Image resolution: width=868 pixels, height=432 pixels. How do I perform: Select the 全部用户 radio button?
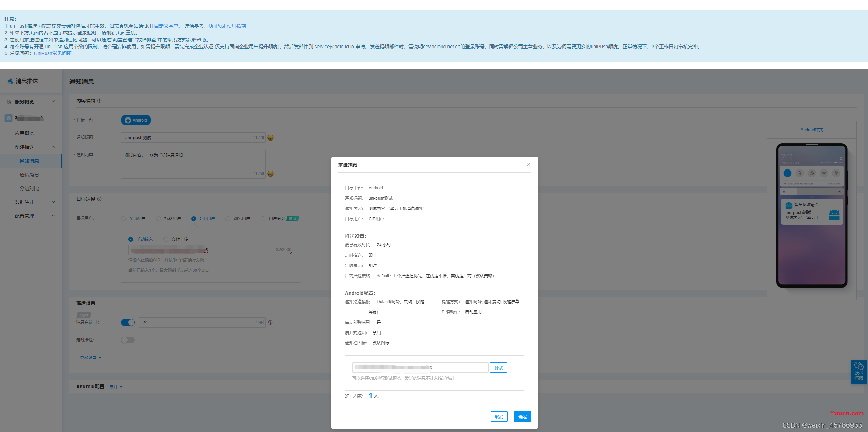(x=123, y=219)
